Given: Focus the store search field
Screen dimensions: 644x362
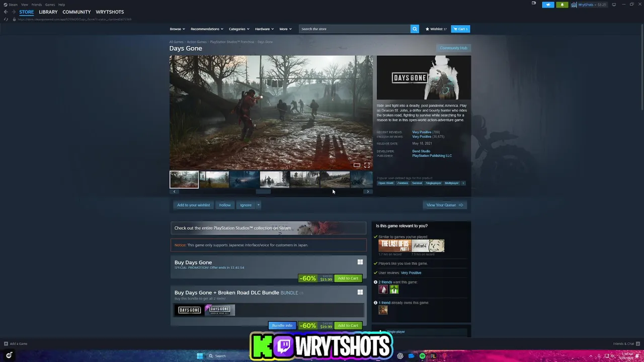Looking at the screenshot, I should tap(355, 29).
